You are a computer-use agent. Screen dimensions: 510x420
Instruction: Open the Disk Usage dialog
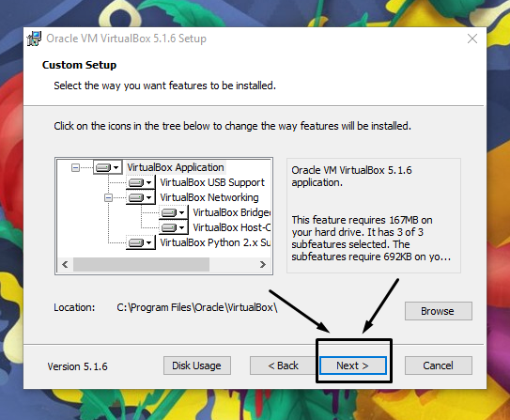point(197,366)
